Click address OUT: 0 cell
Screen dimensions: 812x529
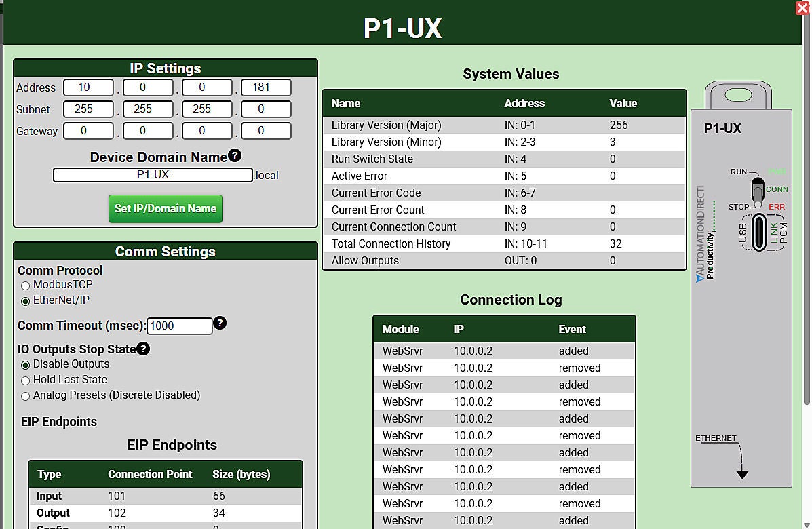pyautogui.click(x=520, y=261)
